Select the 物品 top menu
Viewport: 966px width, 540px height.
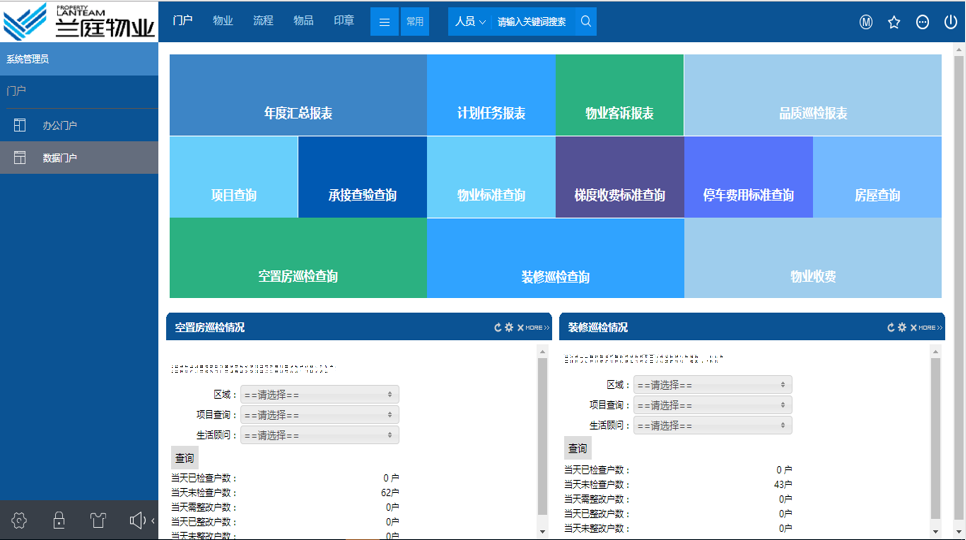[x=303, y=20]
